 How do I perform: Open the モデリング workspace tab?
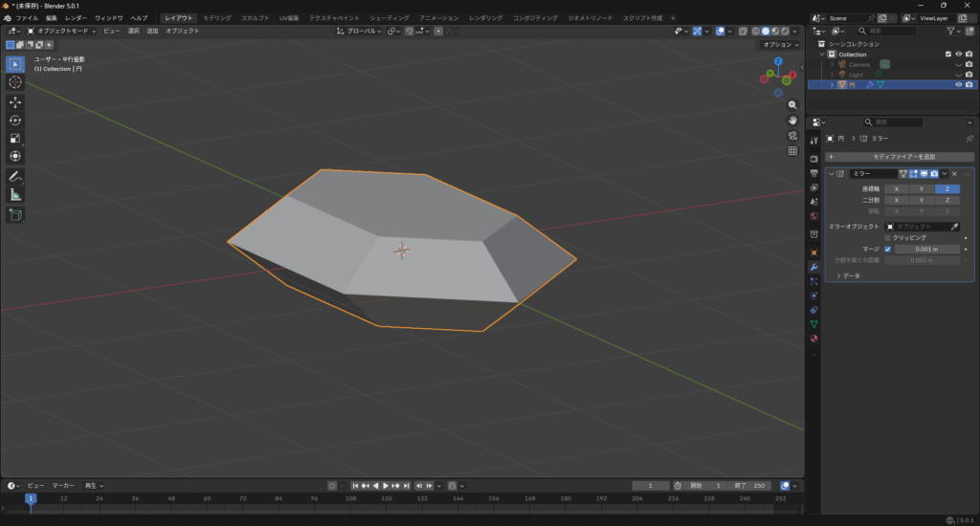216,18
